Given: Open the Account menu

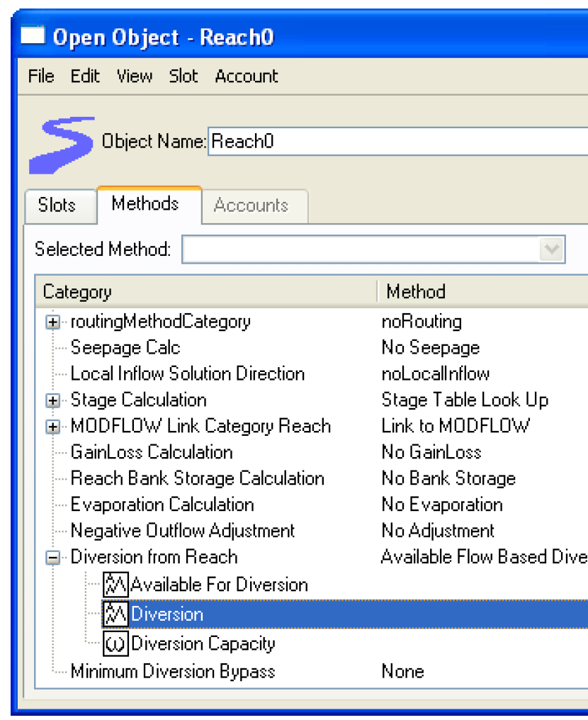Looking at the screenshot, I should (247, 76).
